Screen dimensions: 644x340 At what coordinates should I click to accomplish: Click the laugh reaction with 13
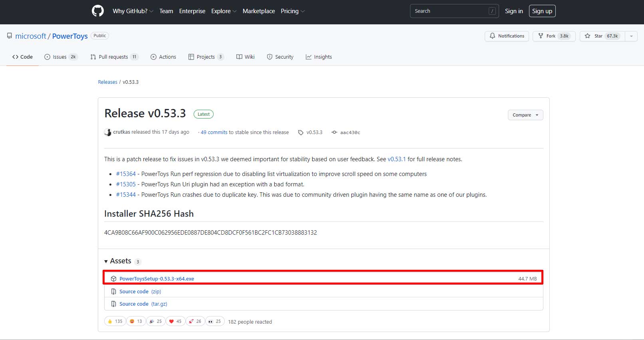(x=136, y=321)
